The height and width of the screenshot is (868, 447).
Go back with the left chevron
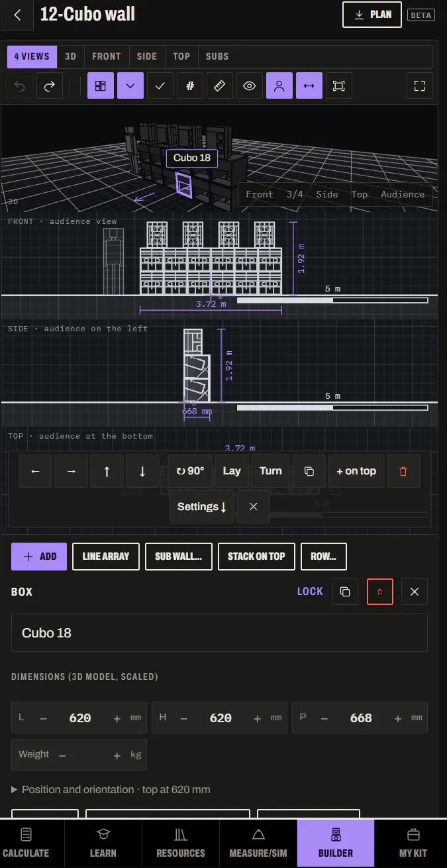coord(18,15)
